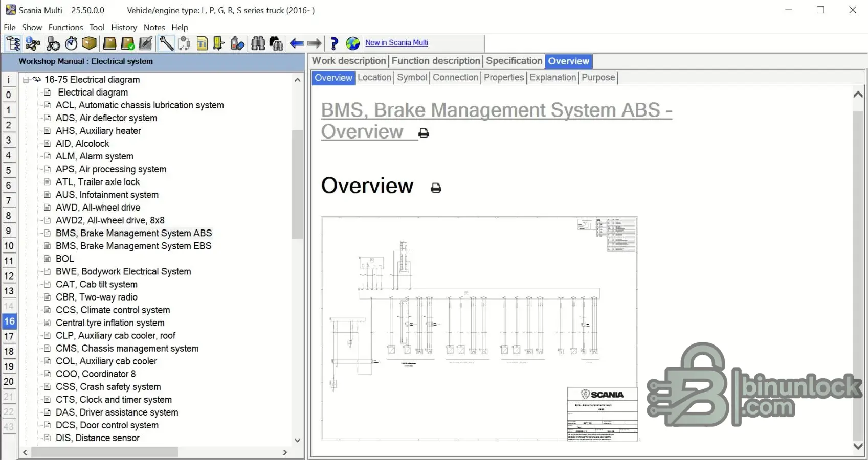Open the BMS Brake Management System ABS heading link
Viewport: 868px width, 460px height.
click(x=497, y=121)
